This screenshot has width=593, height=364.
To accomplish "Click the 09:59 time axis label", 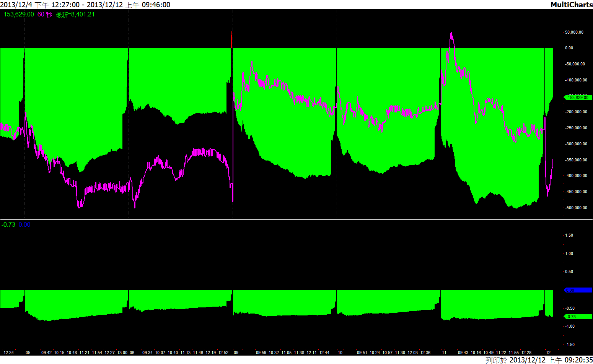I will tap(261, 353).
